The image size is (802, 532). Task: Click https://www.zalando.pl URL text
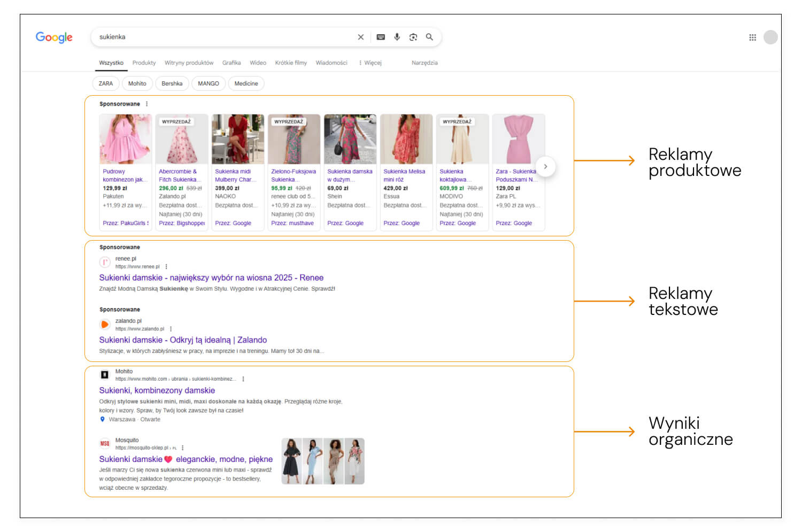point(140,329)
